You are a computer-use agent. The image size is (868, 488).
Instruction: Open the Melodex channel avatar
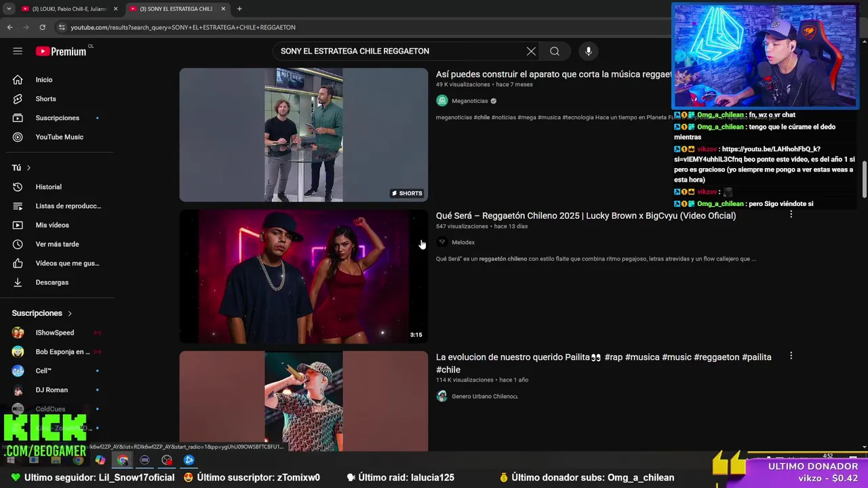click(442, 242)
